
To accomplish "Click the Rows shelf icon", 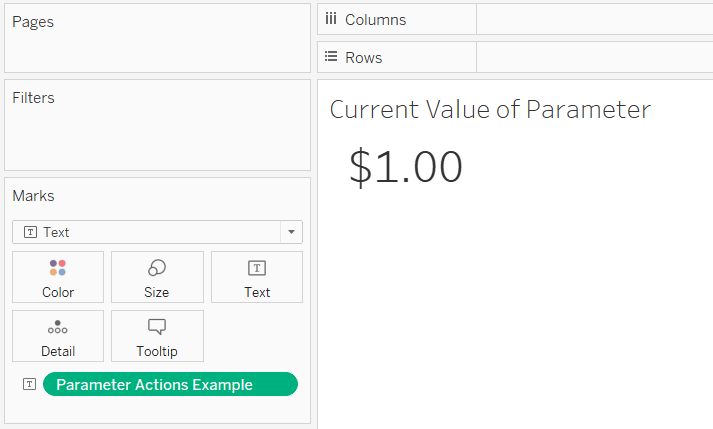I will pyautogui.click(x=331, y=57).
